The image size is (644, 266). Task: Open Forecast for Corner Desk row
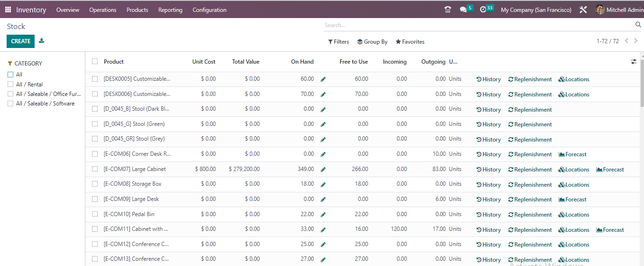(572, 154)
